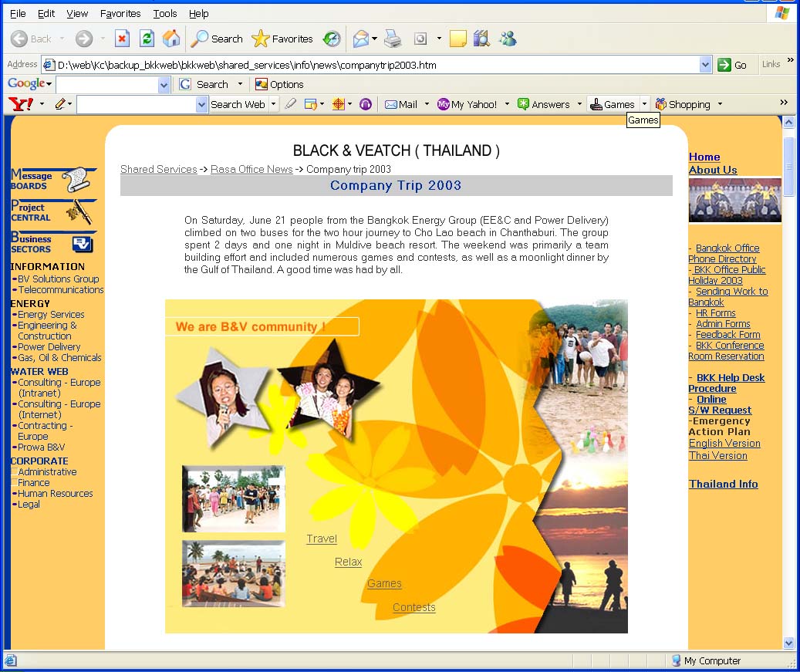Click the Print icon
The image size is (800, 672).
point(393,39)
